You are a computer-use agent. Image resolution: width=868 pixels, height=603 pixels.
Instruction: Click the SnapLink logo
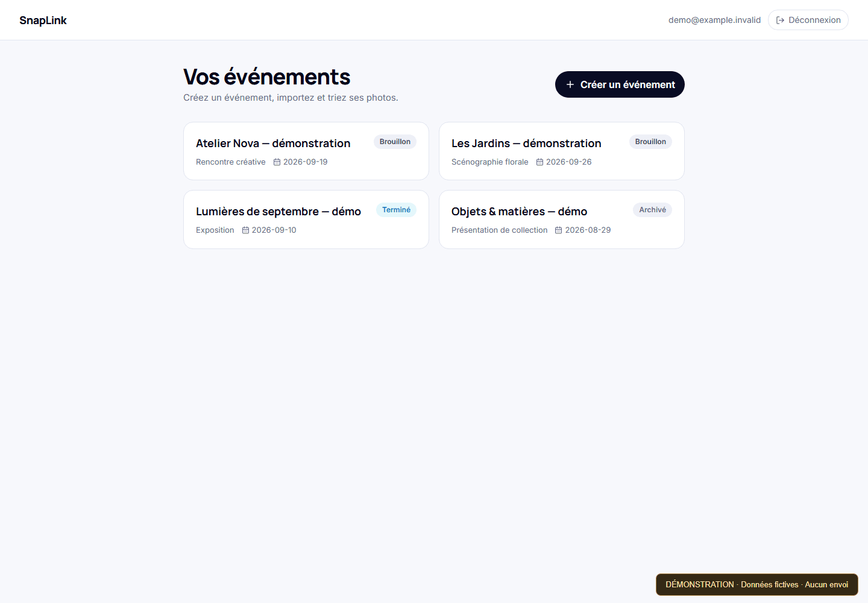[x=43, y=20]
